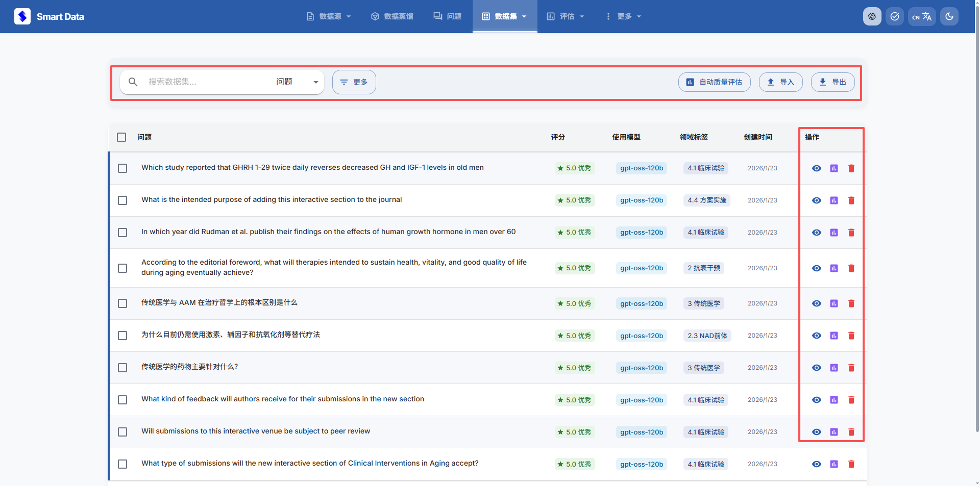The width and height of the screenshot is (980, 486).
Task: Open the 问题 search-type dropdown
Action: [297, 82]
